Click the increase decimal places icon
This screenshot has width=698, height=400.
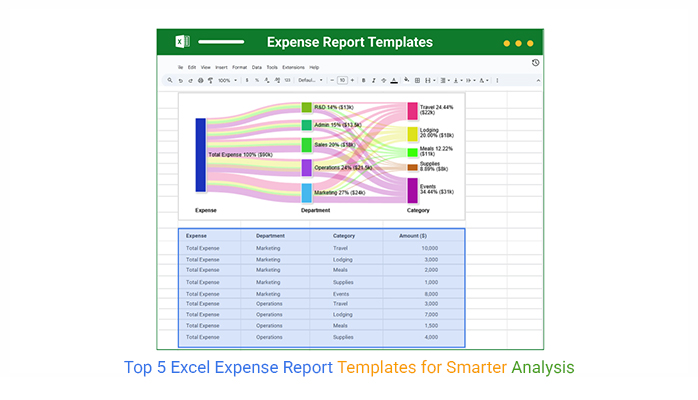[x=277, y=81]
